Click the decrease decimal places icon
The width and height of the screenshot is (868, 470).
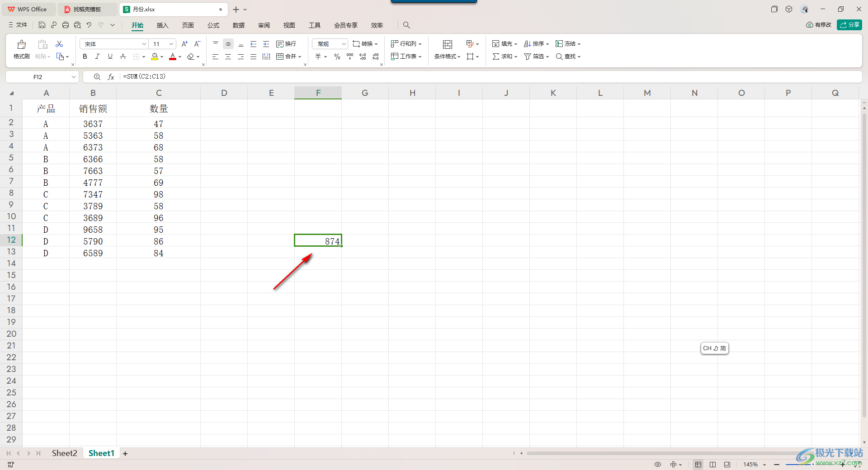[376, 56]
